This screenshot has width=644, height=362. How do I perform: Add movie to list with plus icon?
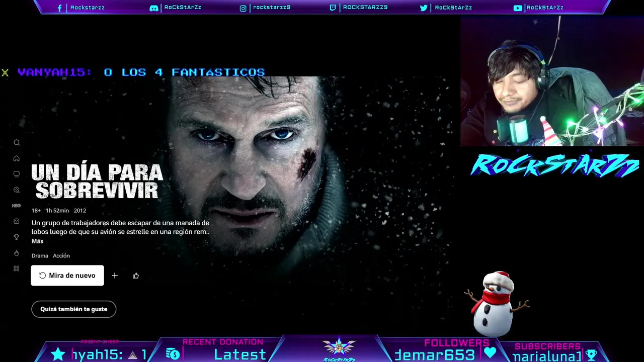(x=115, y=276)
